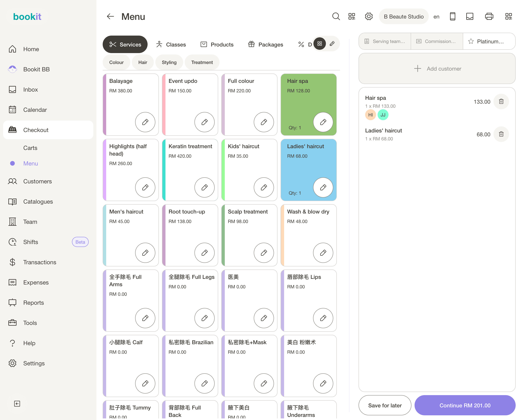Edit the Men's haircut service
525x420 pixels.
point(145,253)
